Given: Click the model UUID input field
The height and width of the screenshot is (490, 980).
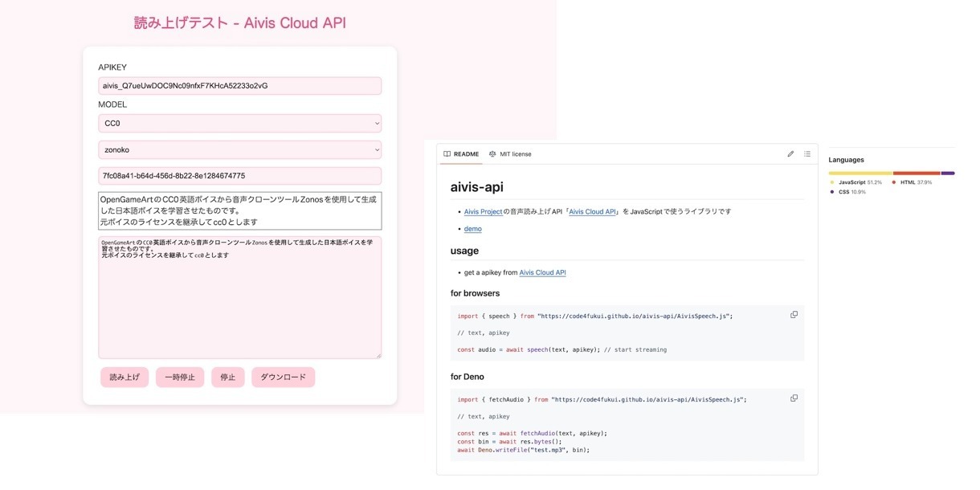Looking at the screenshot, I should [239, 176].
